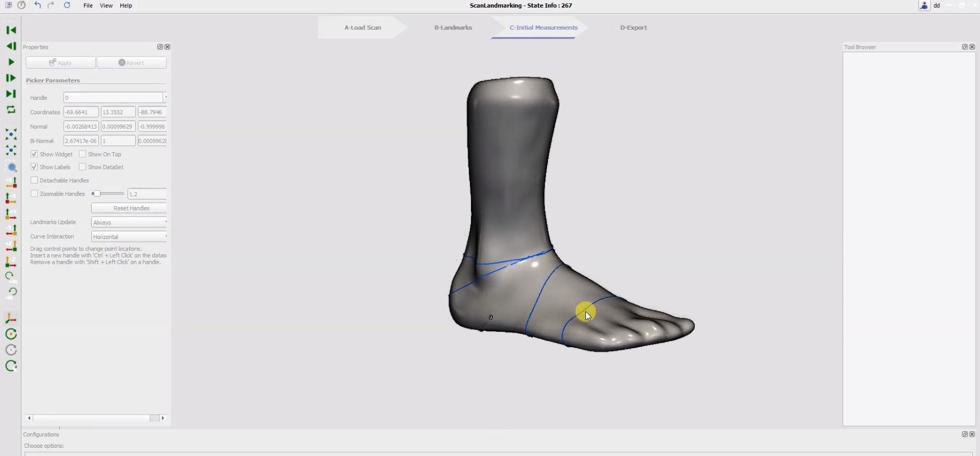
Task: Select the C-Initial Measurements step
Action: click(x=543, y=27)
